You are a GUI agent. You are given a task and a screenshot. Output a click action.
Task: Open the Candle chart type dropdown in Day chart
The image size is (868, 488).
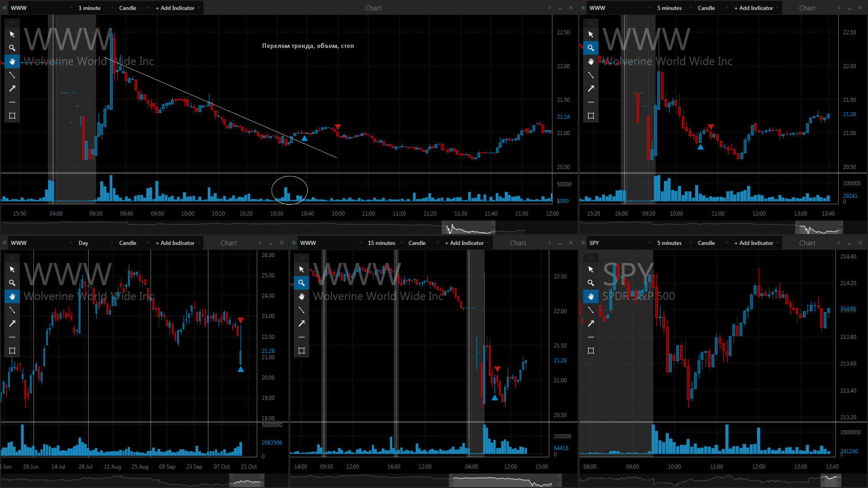pos(134,243)
